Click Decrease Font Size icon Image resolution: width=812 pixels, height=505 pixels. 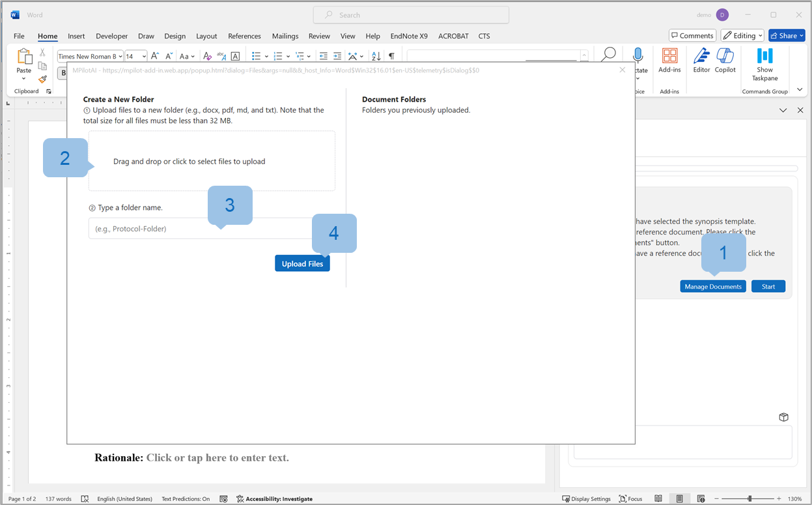pos(169,56)
